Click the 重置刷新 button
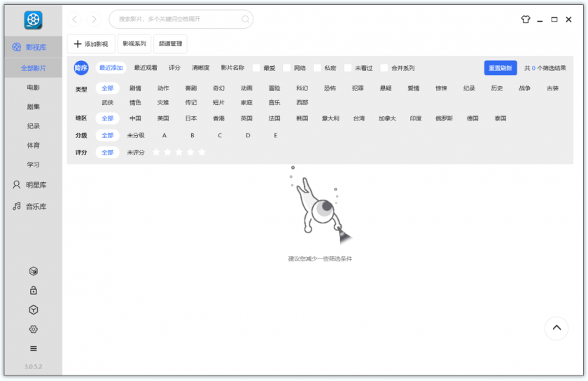Screen dimensions: 588x381 500,68
